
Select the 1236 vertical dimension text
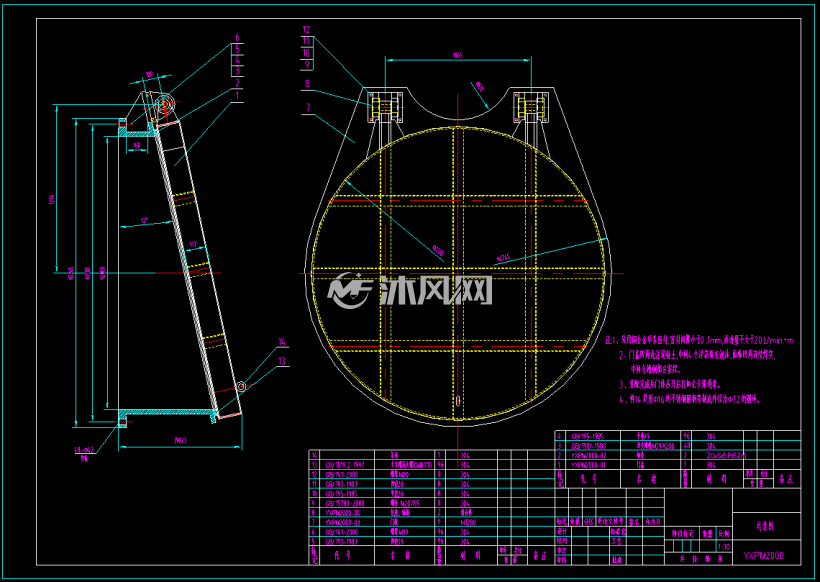click(x=52, y=200)
